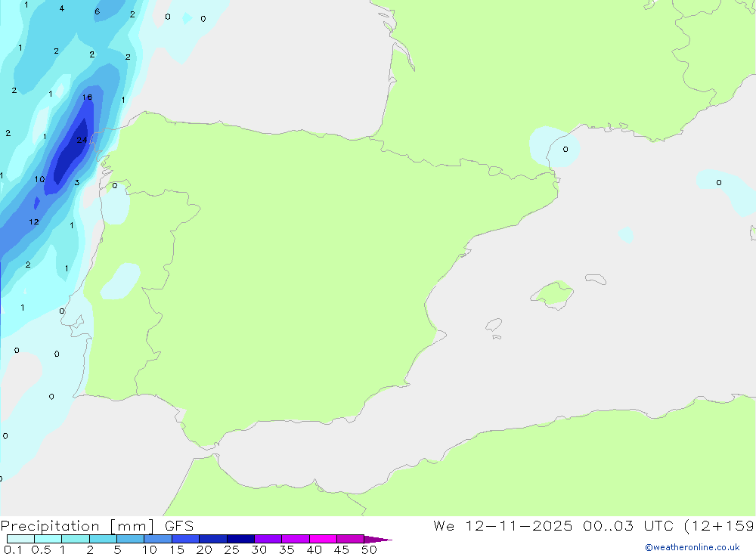Viewport: 756px width, 554px height.
Task: Click the legend label '0.5'
Action: point(41,549)
